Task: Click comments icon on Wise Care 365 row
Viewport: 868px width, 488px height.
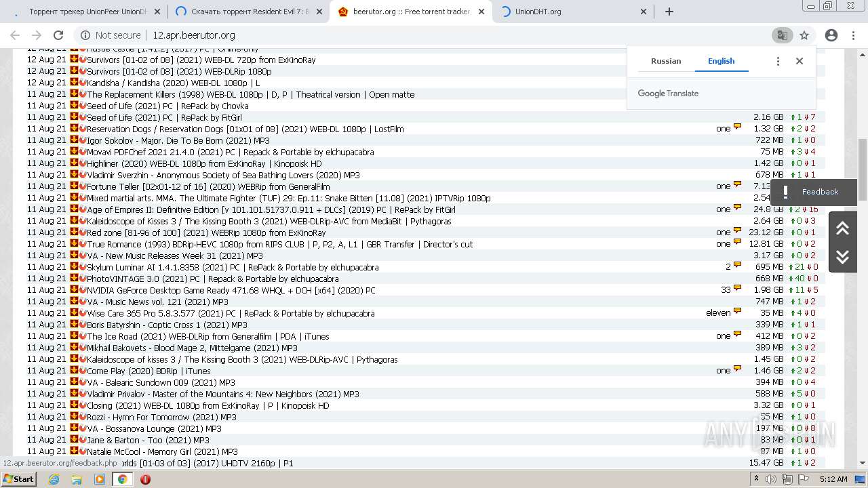Action: [x=737, y=312]
